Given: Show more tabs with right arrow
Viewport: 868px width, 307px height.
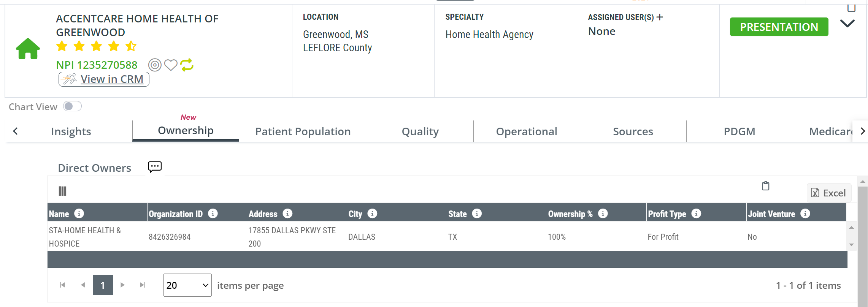Looking at the screenshot, I should pos(863,131).
